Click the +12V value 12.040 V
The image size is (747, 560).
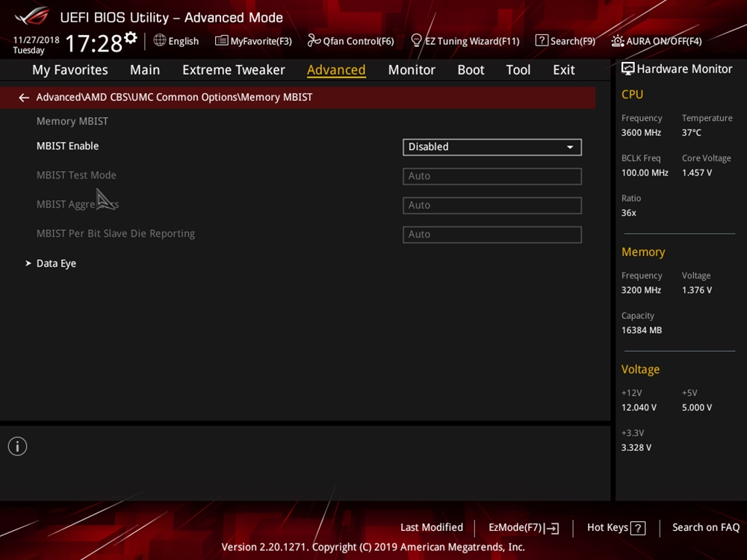pyautogui.click(x=639, y=408)
